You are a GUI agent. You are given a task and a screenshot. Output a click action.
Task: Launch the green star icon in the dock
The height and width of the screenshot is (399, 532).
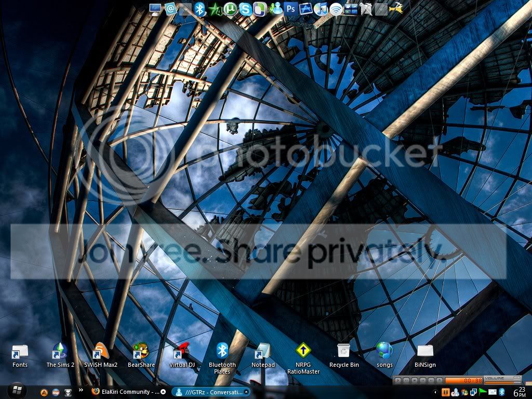coord(216,9)
